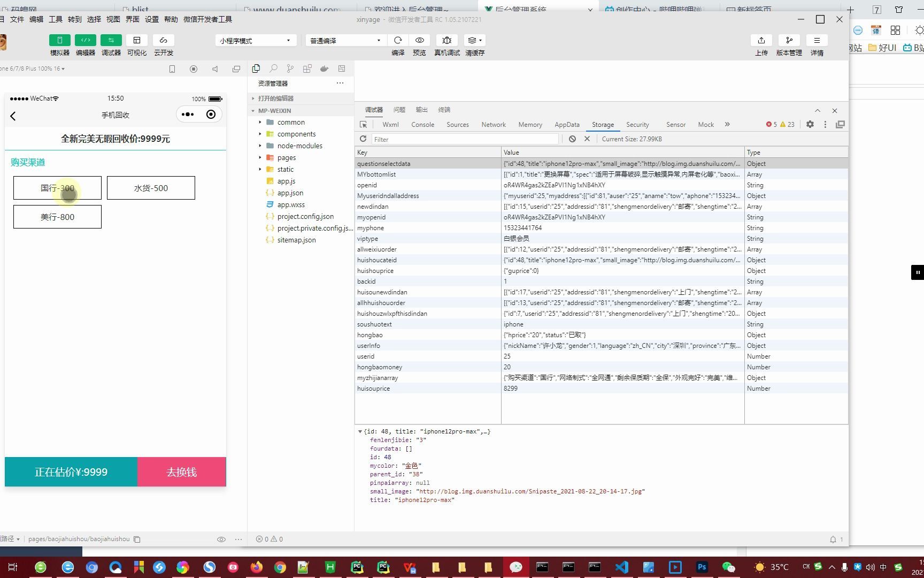Open the 普通编译 compile mode dropdown
Viewport: 924px width, 578px height.
(345, 41)
